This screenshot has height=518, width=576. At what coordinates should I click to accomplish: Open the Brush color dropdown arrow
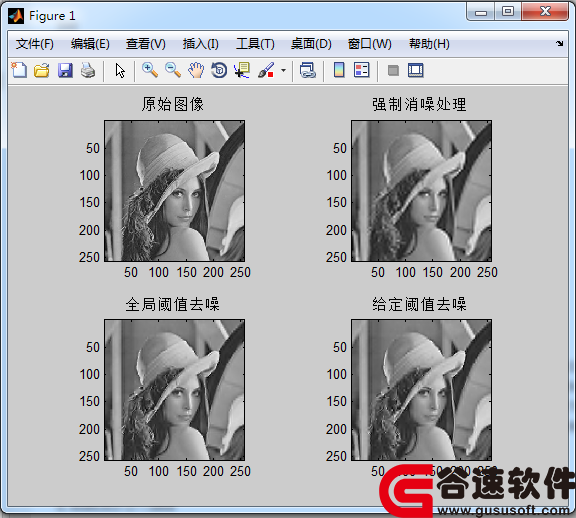coord(283,70)
